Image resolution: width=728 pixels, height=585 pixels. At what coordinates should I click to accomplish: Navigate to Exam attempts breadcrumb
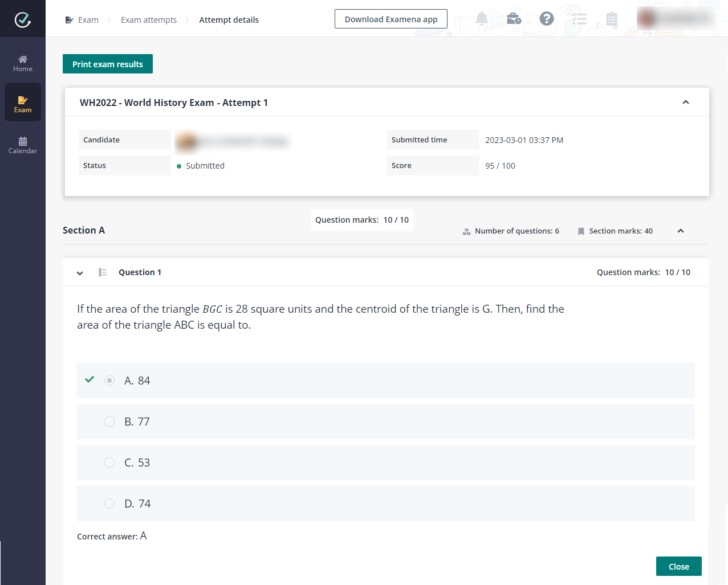click(148, 20)
